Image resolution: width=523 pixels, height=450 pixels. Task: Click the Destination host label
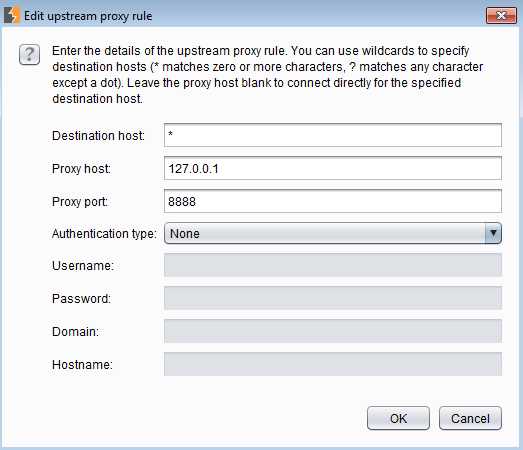(98, 136)
